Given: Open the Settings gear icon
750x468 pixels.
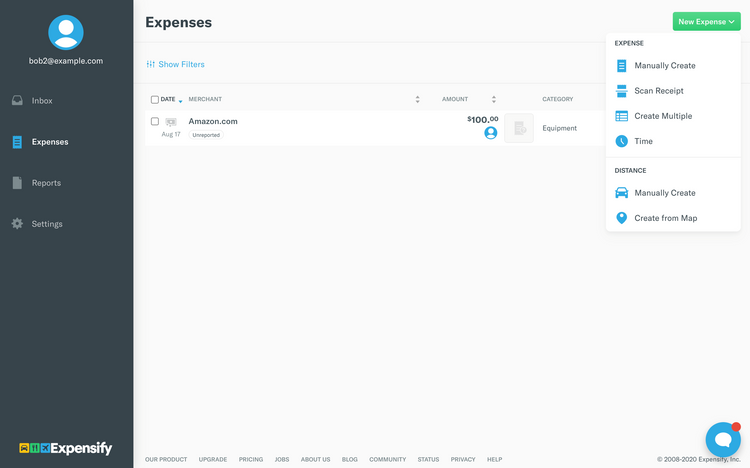Looking at the screenshot, I should (x=17, y=223).
